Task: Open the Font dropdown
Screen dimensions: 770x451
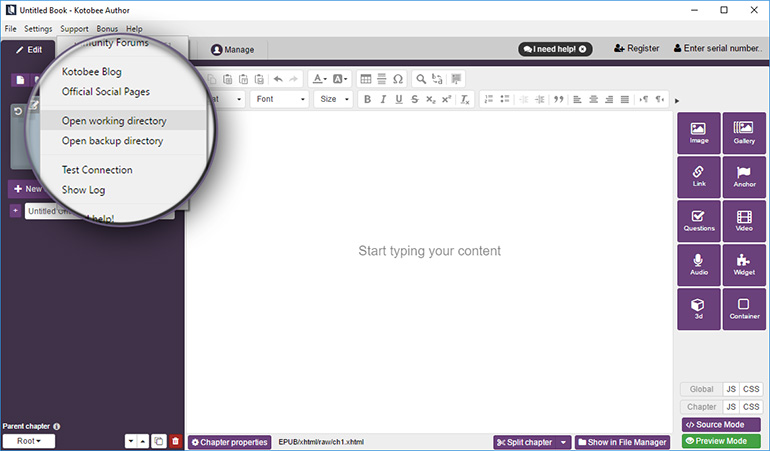Action: click(279, 99)
